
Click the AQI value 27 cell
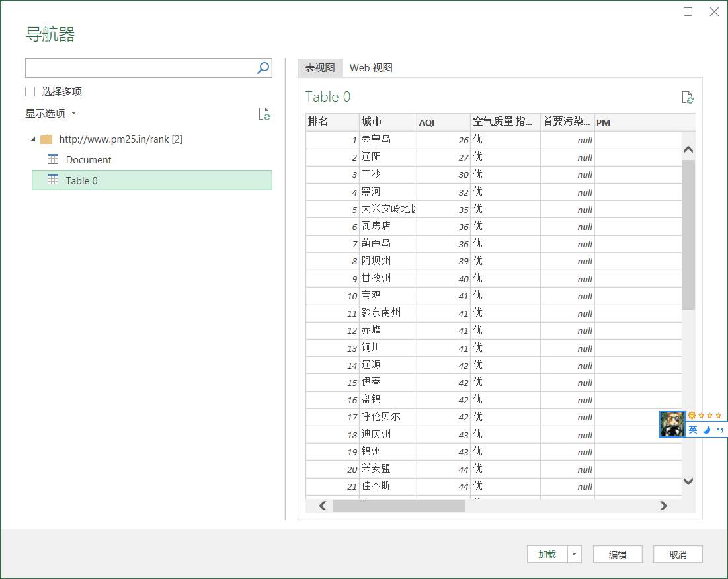[x=444, y=157]
